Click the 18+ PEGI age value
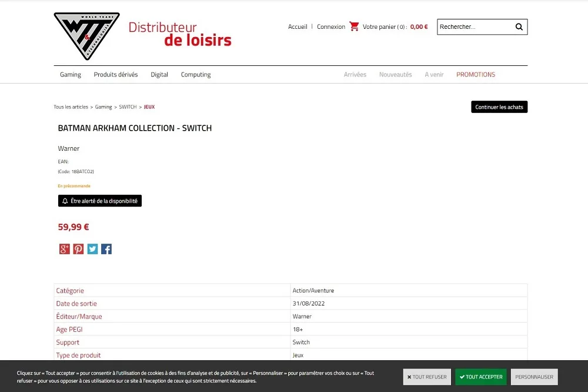Viewport: 588px width, 392px height. (298, 329)
